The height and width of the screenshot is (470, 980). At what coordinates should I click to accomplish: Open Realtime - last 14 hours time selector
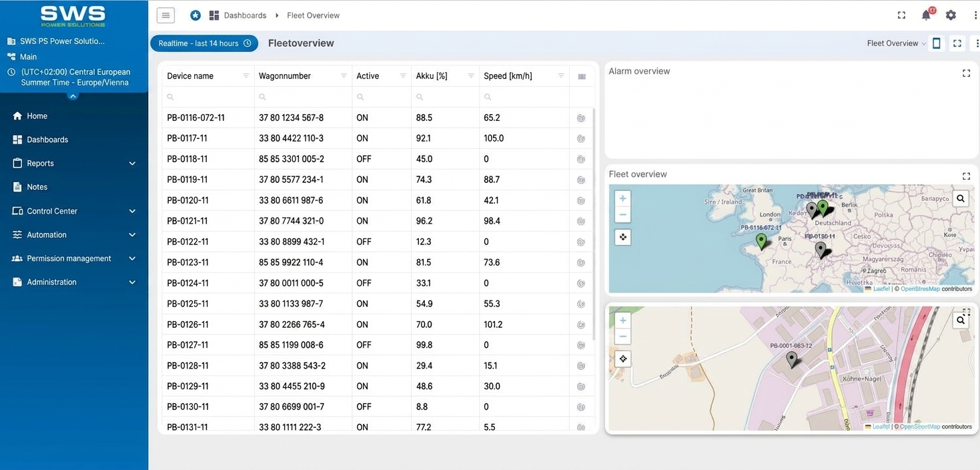coord(204,43)
